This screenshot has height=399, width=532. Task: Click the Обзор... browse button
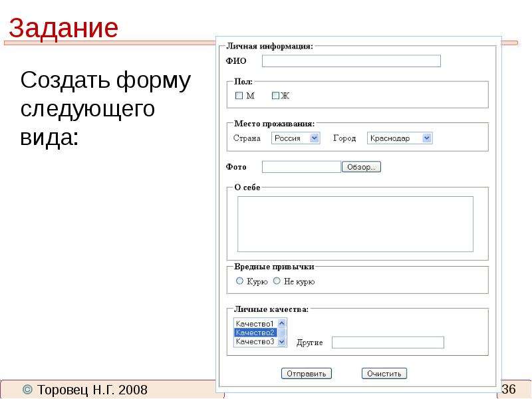coord(361,167)
